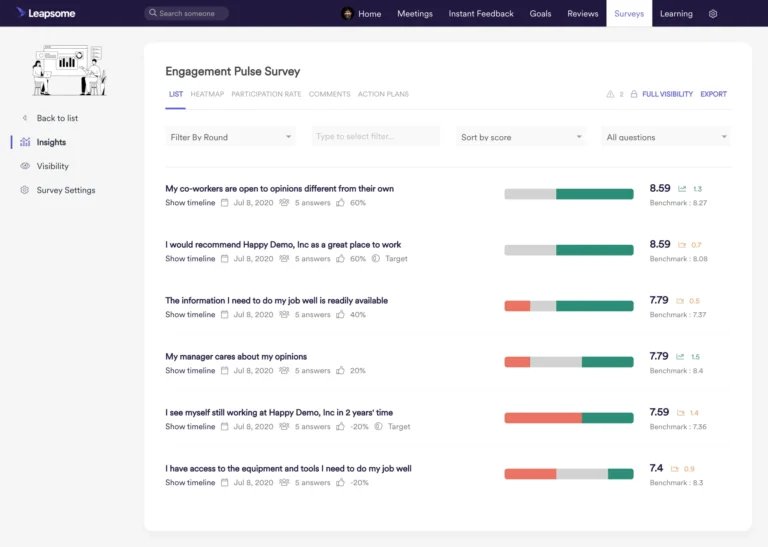Click trend icon beside first 8.59 score
The width and height of the screenshot is (768, 547).
pos(681,189)
